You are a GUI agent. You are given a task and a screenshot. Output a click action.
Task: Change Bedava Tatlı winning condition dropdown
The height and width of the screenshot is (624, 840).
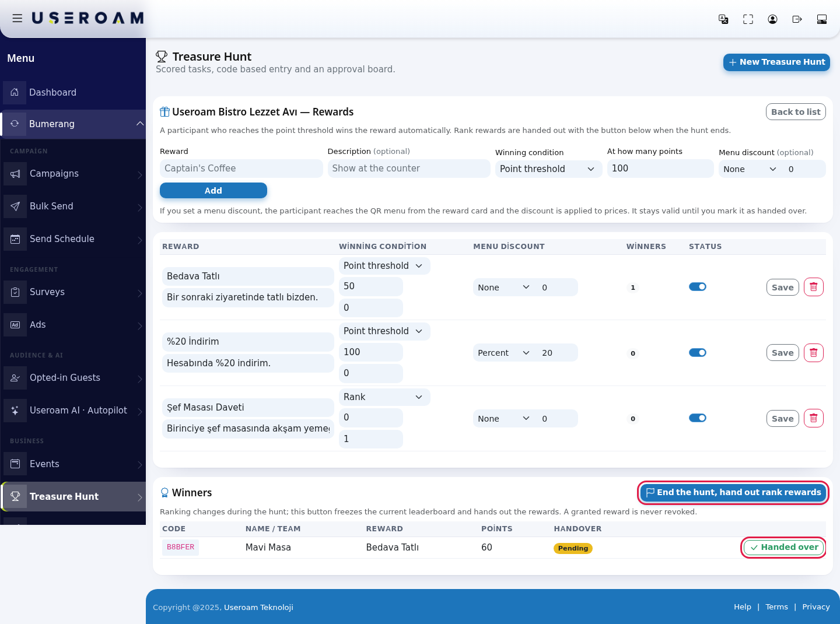pyautogui.click(x=384, y=266)
